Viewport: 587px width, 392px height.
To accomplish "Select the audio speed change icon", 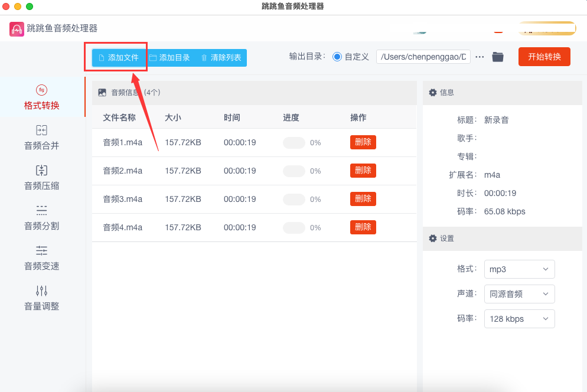I will coord(41,251).
